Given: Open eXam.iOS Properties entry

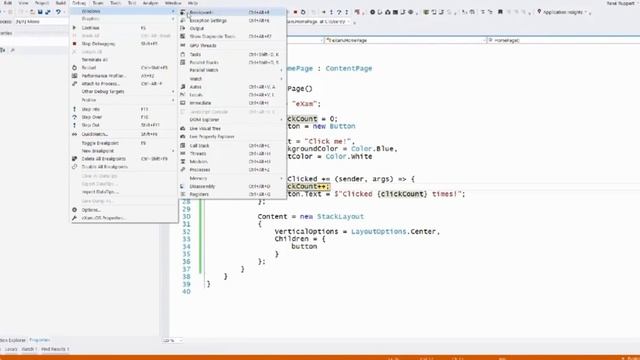Looking at the screenshot, I should point(124,218).
